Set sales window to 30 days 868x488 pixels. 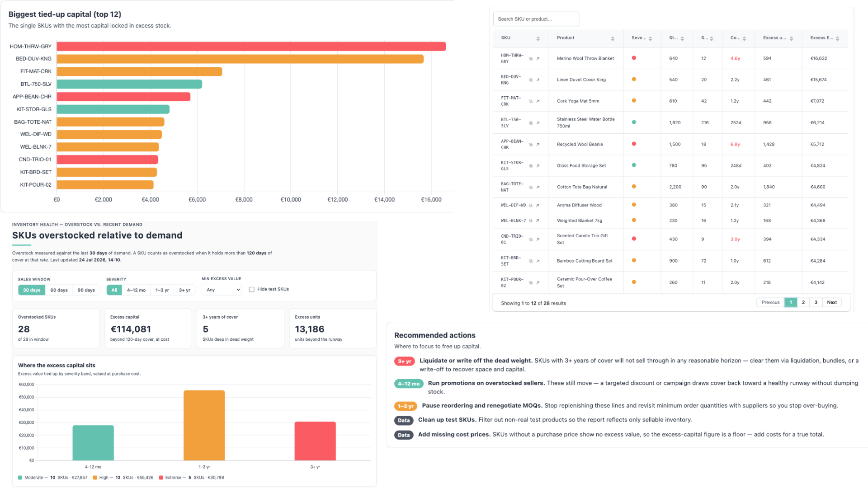point(32,290)
